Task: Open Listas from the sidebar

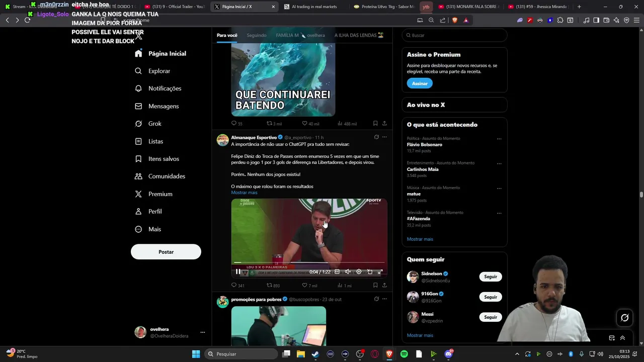Action: click(x=149, y=141)
